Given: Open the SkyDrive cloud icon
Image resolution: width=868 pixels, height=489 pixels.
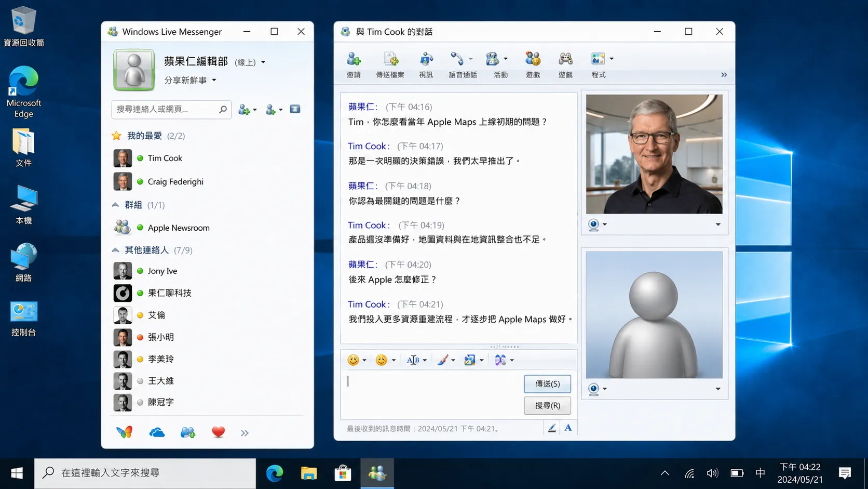Looking at the screenshot, I should point(157,432).
